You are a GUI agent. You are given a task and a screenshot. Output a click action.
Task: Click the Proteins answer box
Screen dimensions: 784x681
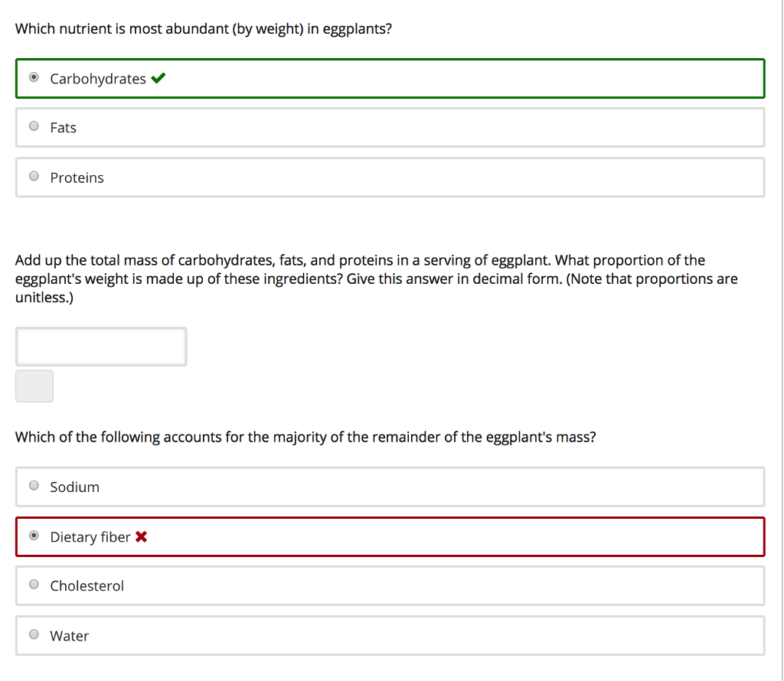[x=390, y=177]
